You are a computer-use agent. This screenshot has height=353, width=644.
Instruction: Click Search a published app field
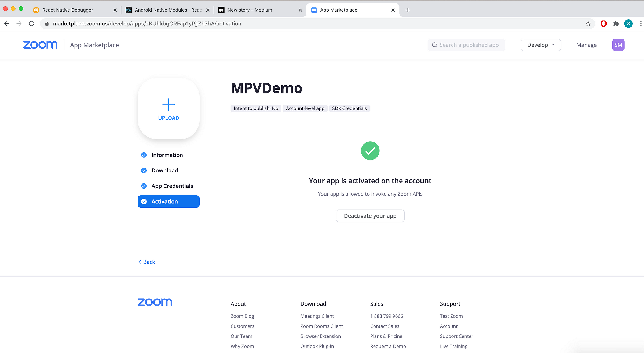point(469,45)
